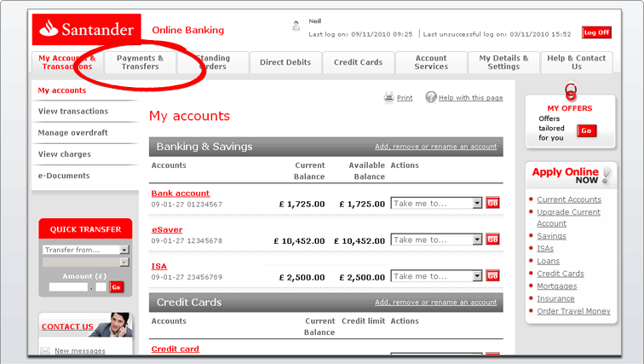Open the Payments & Transfers tab
Screen dimensions: 644x364
(140, 62)
